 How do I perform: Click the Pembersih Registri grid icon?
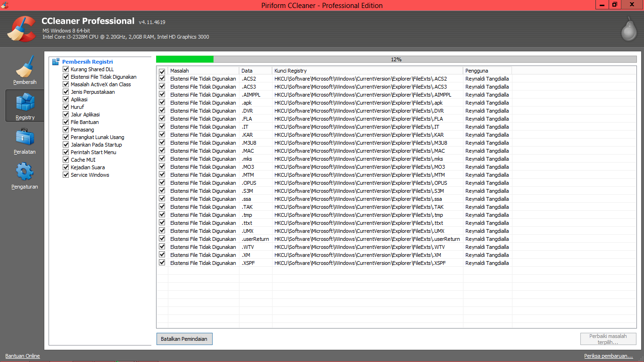coord(56,62)
